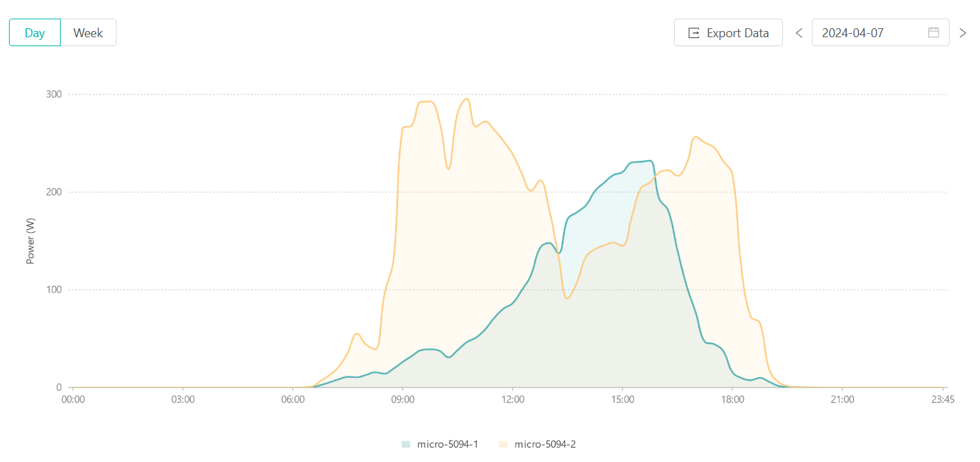Screen dimensions: 980x462
Task: Toggle micro-5094-2 series via legend swatch
Action: pyautogui.click(x=504, y=444)
